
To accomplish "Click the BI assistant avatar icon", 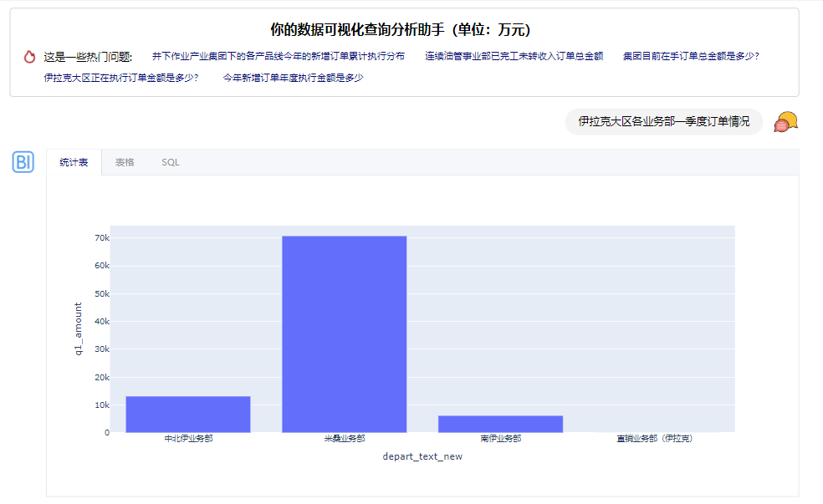I will click(x=23, y=162).
